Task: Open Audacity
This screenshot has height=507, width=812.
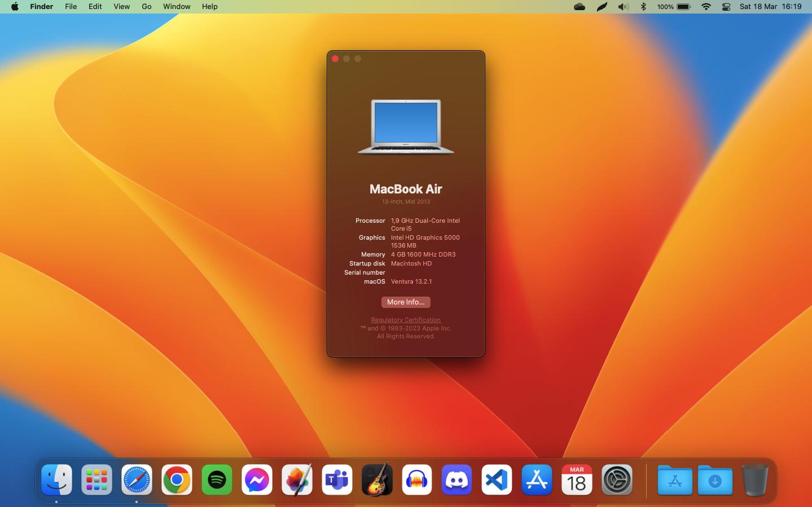Action: [416, 479]
